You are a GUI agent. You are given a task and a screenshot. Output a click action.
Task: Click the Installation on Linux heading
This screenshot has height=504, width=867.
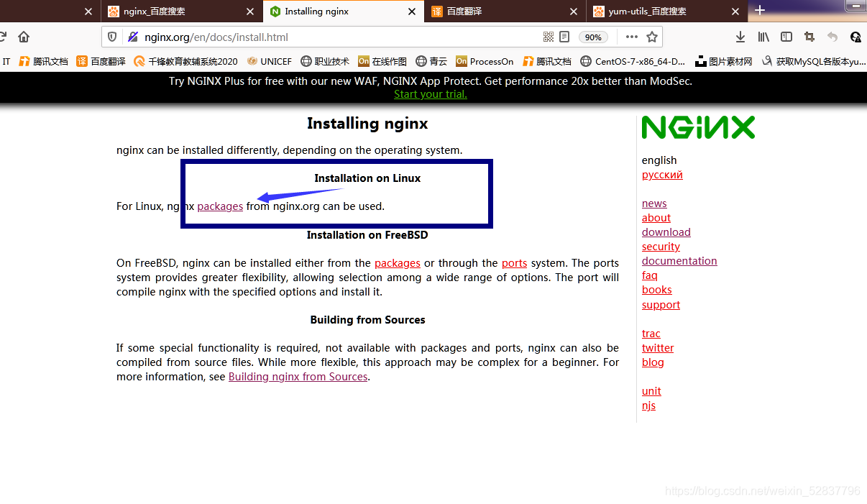coord(367,178)
